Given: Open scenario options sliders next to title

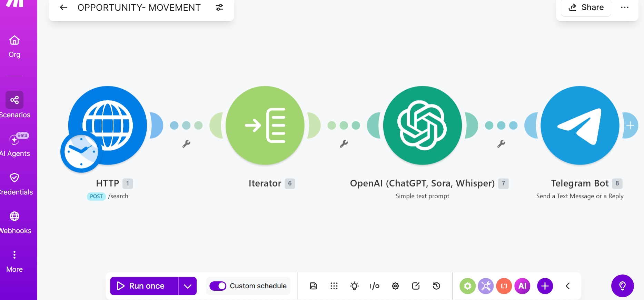Looking at the screenshot, I should click(x=219, y=7).
